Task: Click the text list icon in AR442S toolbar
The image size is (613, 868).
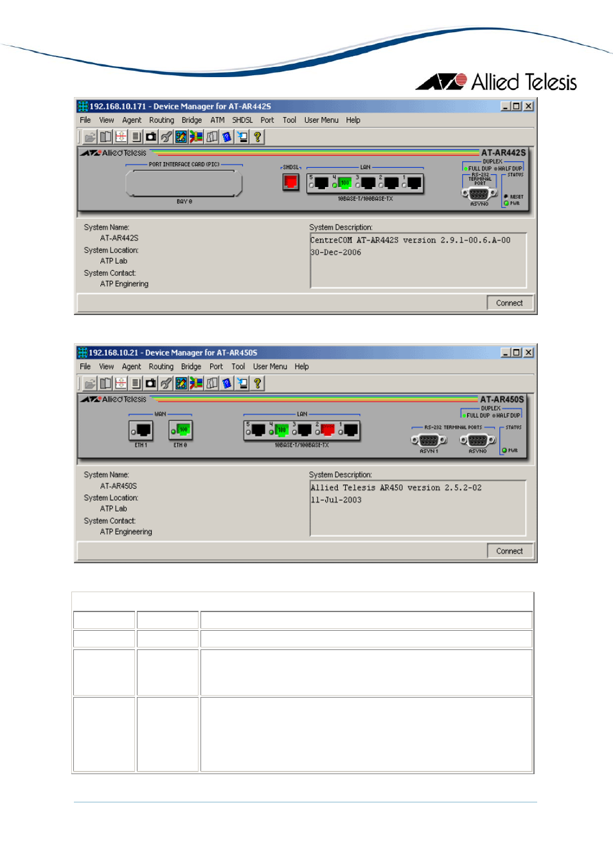Action: pyautogui.click(x=136, y=137)
